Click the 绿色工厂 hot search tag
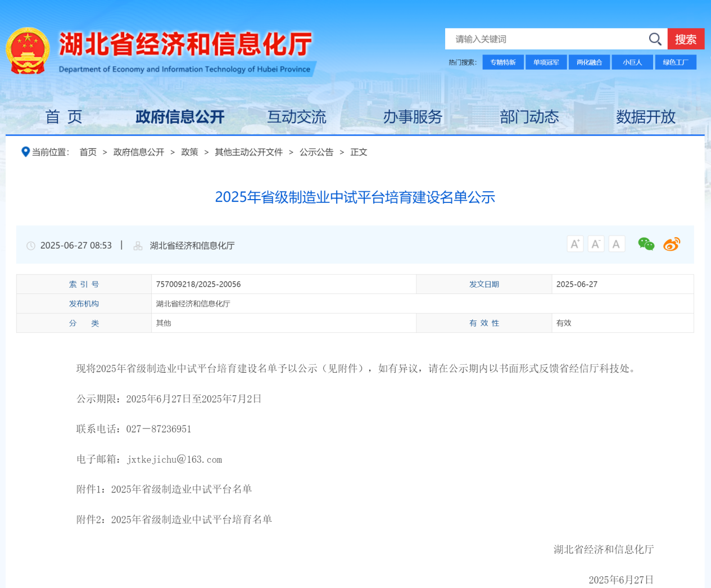Viewport: 711px width, 588px height. [x=676, y=62]
